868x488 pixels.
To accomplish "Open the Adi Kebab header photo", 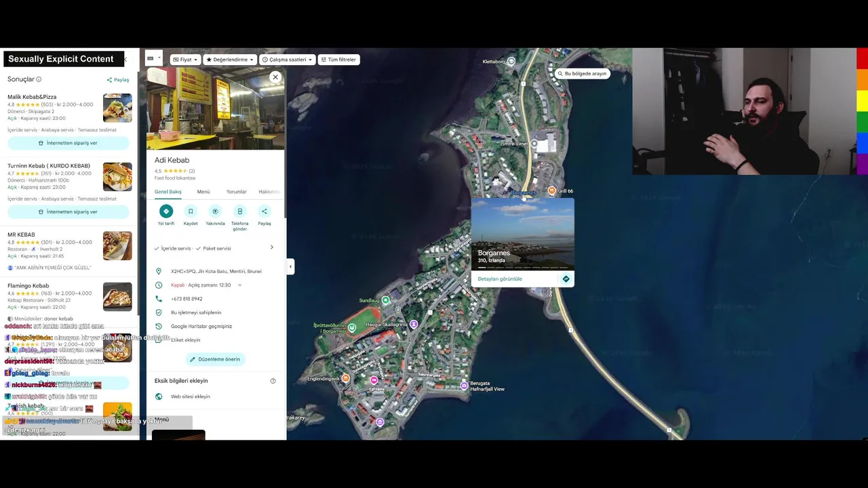I will tap(216, 108).
